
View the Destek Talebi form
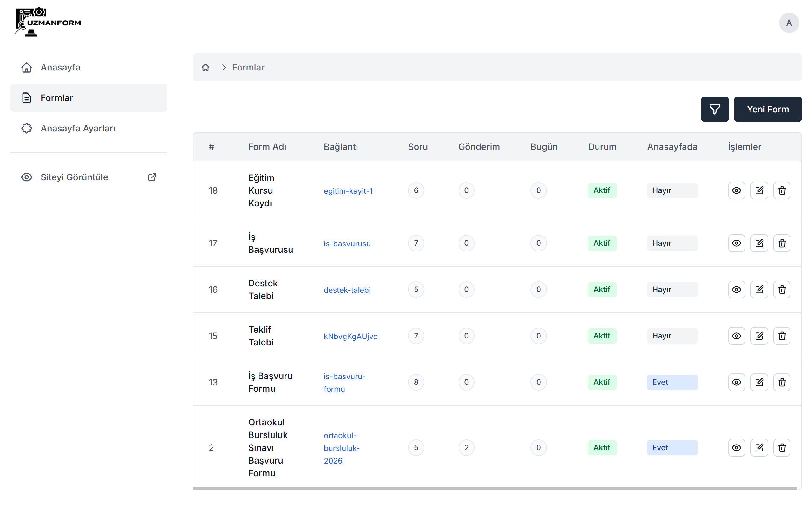(737, 290)
